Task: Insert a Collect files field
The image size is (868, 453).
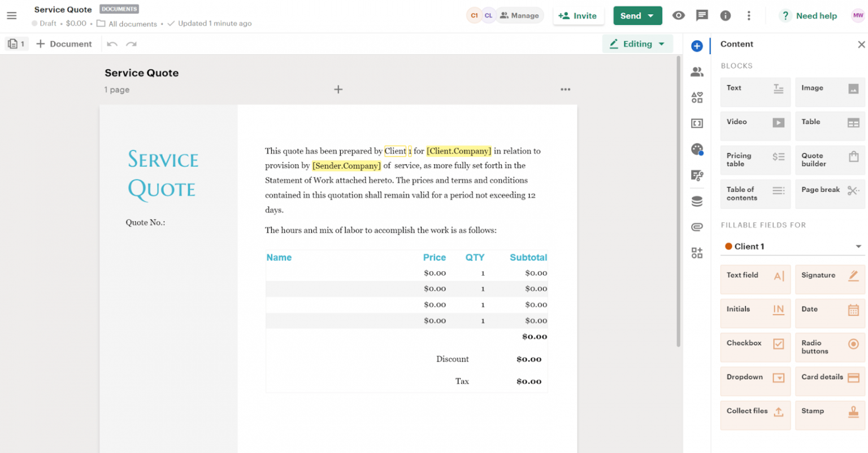Action: [755, 415]
